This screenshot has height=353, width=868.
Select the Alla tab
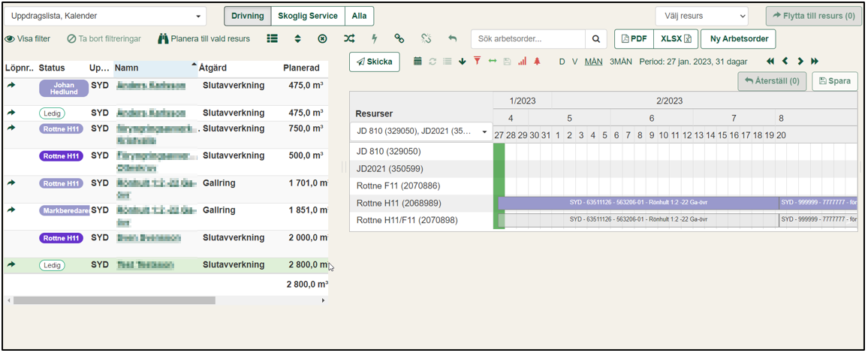tap(359, 16)
